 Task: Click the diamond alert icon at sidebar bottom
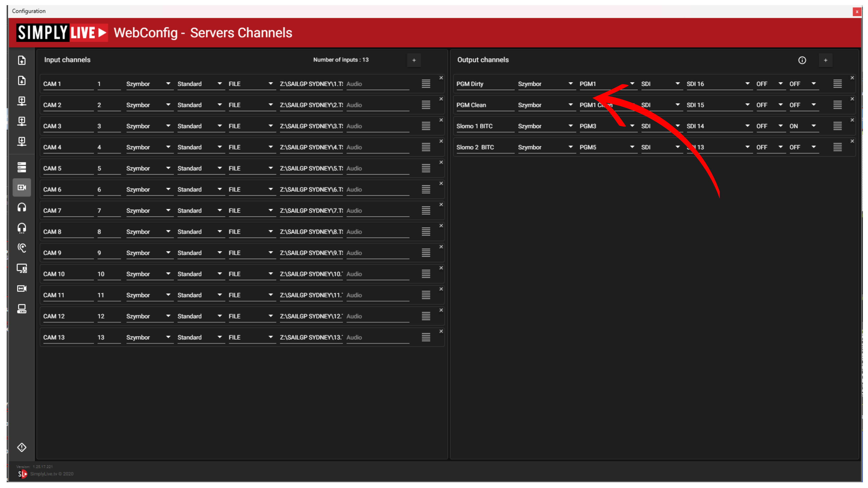tap(21, 447)
